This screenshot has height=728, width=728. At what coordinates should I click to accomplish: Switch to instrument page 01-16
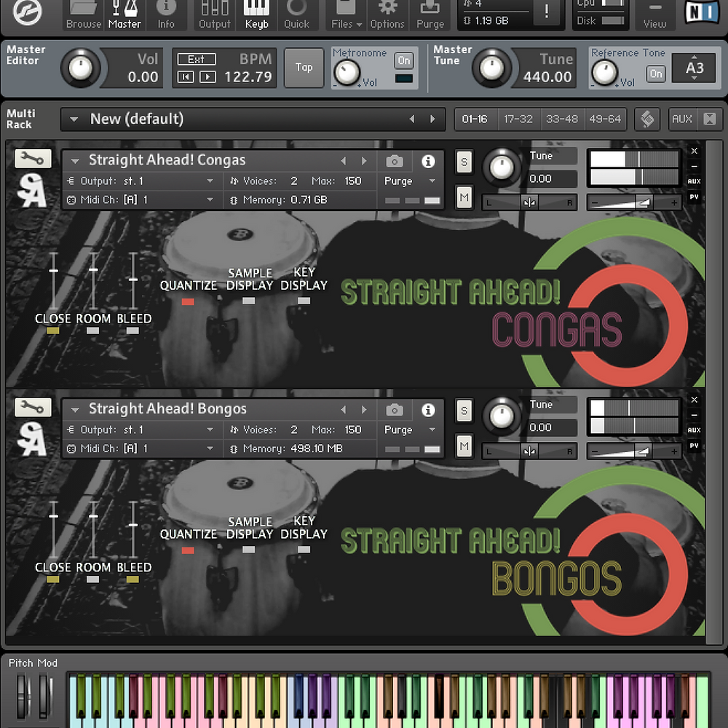click(x=475, y=119)
